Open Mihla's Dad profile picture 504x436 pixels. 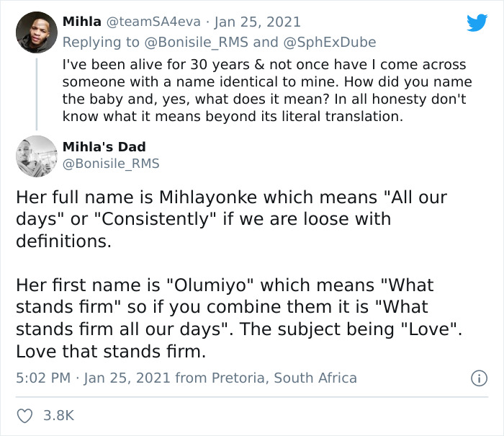pyautogui.click(x=37, y=156)
